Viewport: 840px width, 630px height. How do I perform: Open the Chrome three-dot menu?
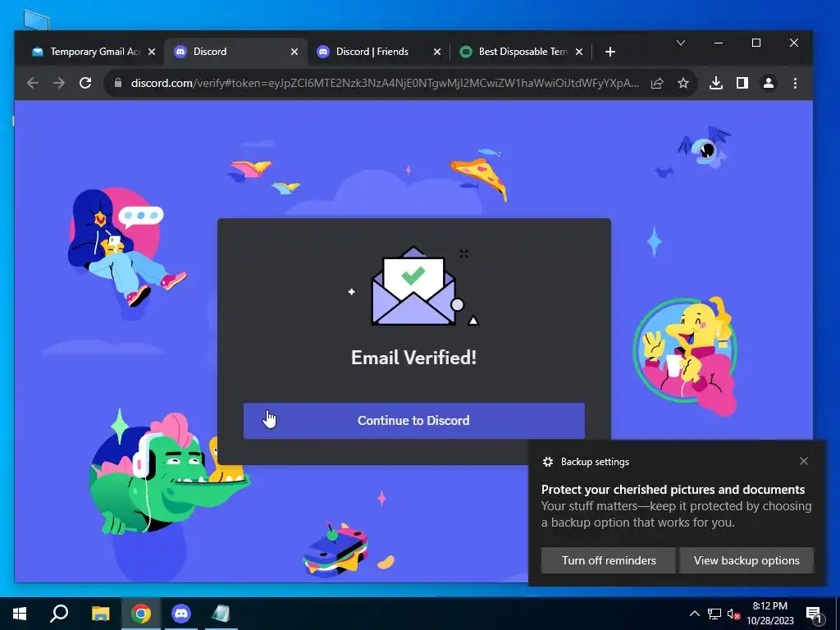(795, 83)
